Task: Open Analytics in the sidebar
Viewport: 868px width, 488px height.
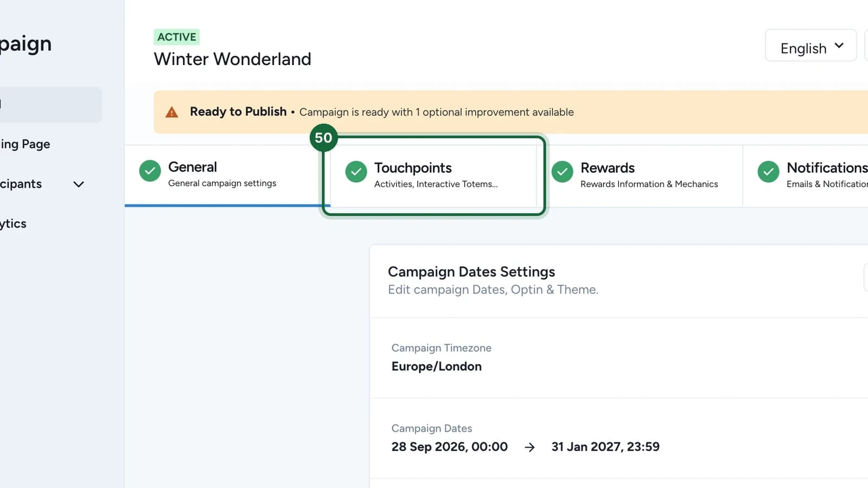Action: click(13, 223)
